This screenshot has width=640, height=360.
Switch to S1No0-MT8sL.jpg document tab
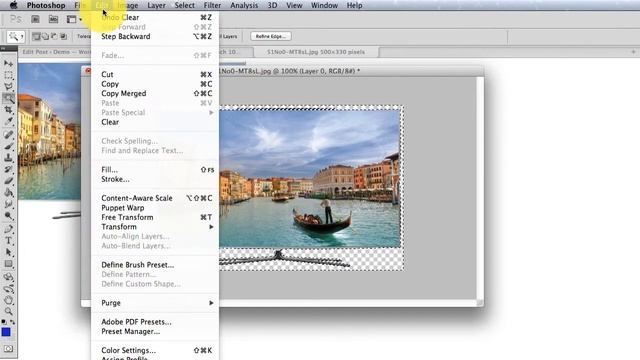(316, 52)
